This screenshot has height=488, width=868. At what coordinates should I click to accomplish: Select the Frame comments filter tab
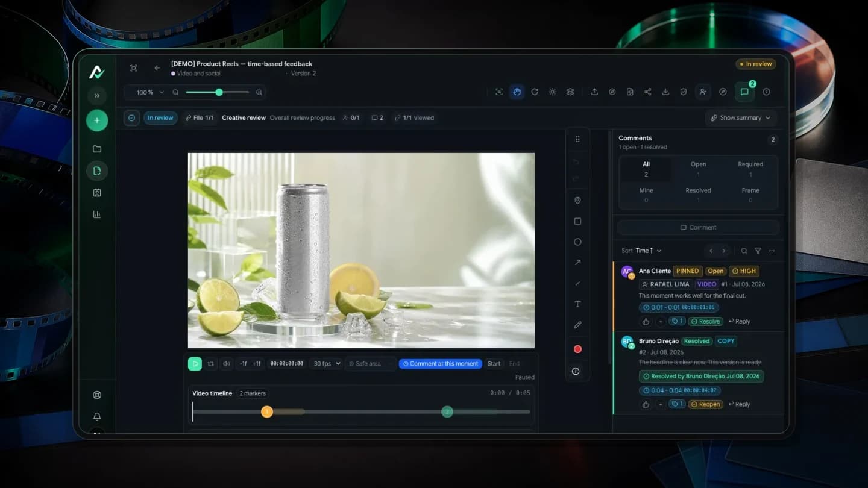[750, 195]
